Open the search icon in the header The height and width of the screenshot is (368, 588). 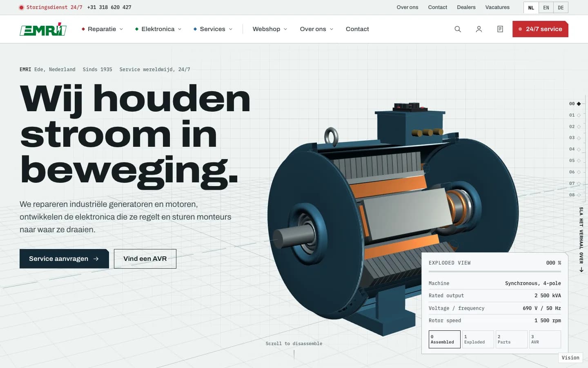click(x=458, y=29)
